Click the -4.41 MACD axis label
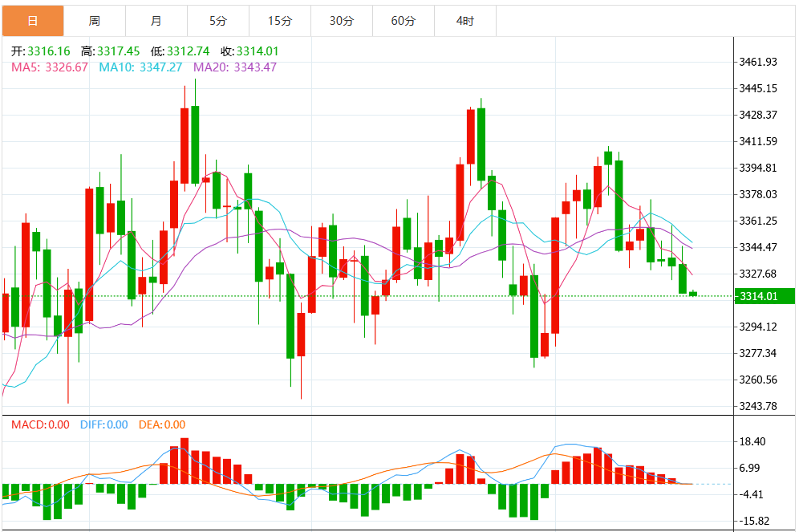 click(x=751, y=495)
